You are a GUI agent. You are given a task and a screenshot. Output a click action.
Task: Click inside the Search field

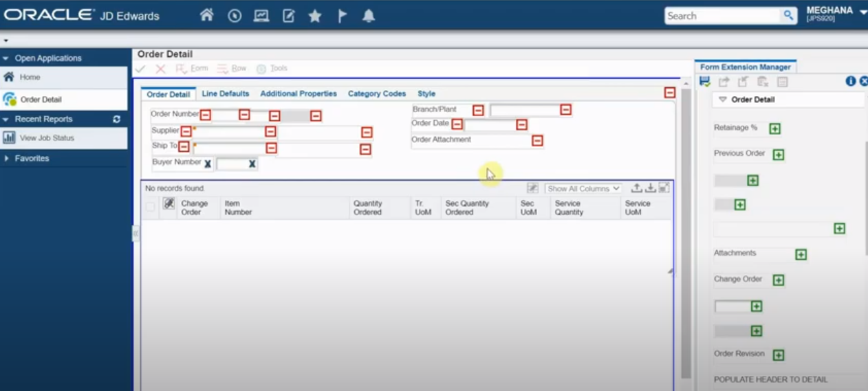[x=722, y=15]
